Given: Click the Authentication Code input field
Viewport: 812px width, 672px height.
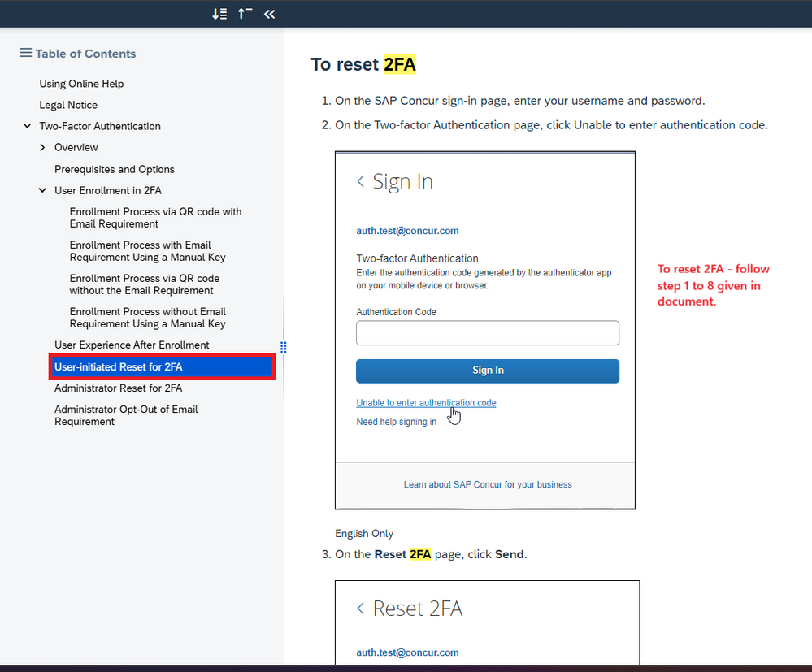Looking at the screenshot, I should pyautogui.click(x=488, y=333).
